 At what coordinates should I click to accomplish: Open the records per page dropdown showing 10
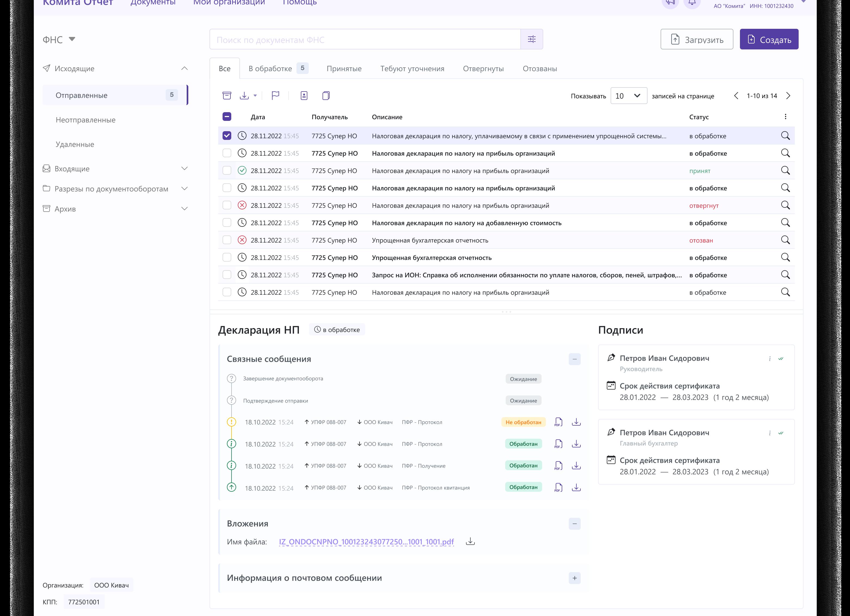pyautogui.click(x=629, y=96)
